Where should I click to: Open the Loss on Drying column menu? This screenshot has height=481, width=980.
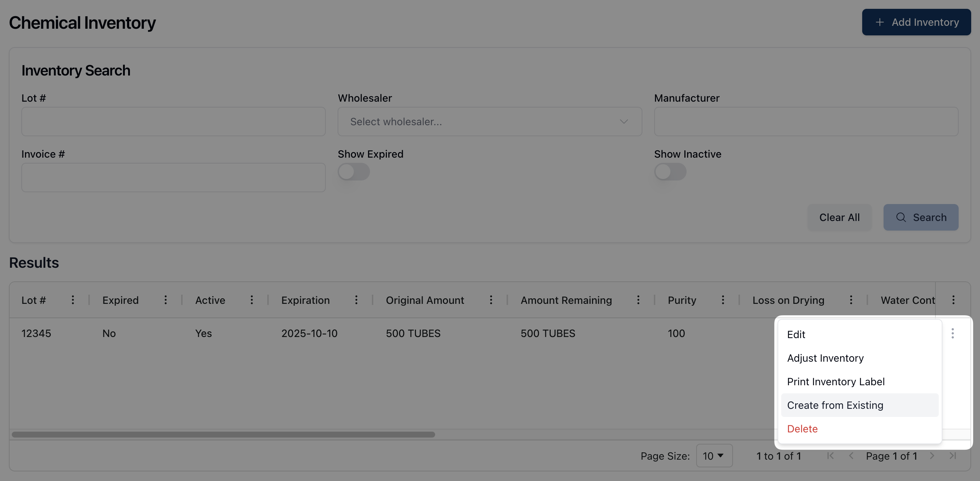(851, 300)
